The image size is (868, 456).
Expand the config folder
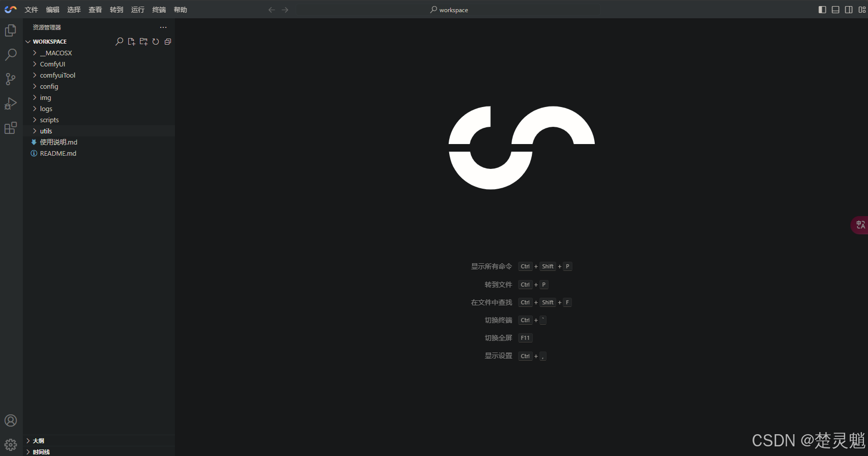(99, 86)
